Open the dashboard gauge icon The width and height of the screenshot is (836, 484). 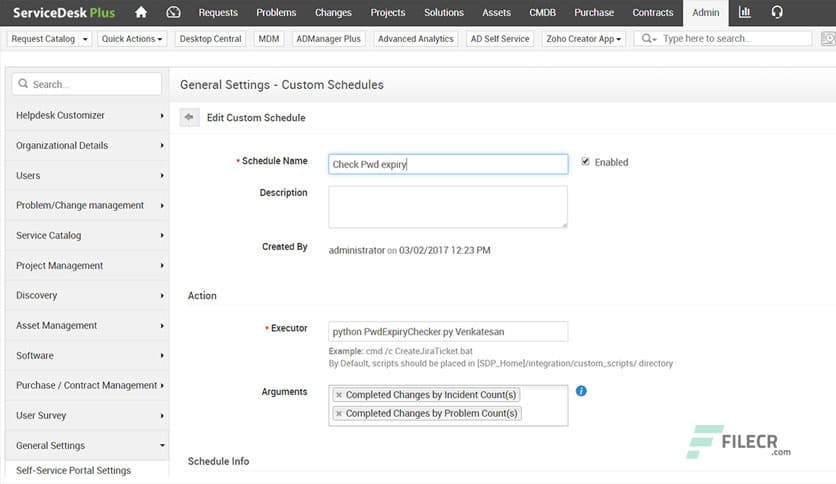click(173, 12)
